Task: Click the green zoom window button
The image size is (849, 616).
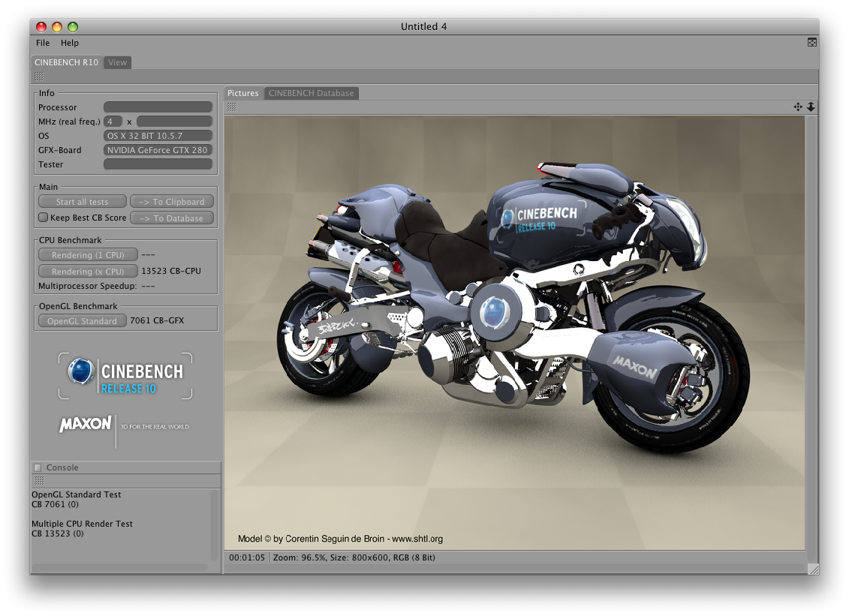Action: [73, 26]
